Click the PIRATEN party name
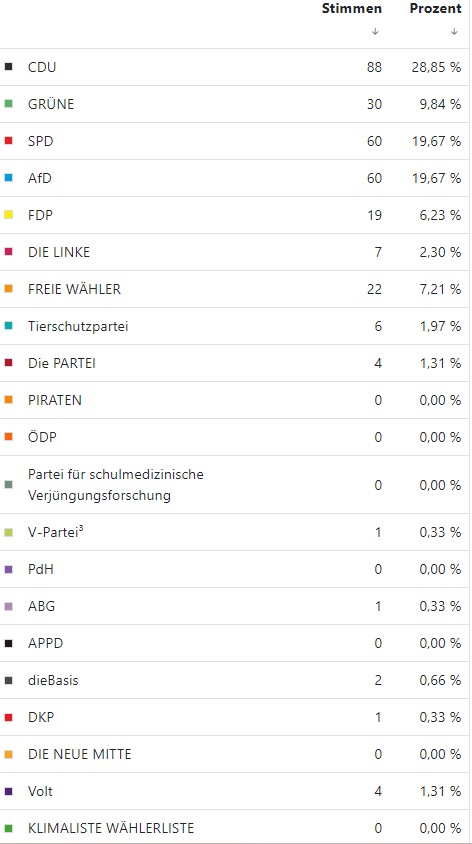Image resolution: width=472 pixels, height=844 pixels. [x=55, y=400]
